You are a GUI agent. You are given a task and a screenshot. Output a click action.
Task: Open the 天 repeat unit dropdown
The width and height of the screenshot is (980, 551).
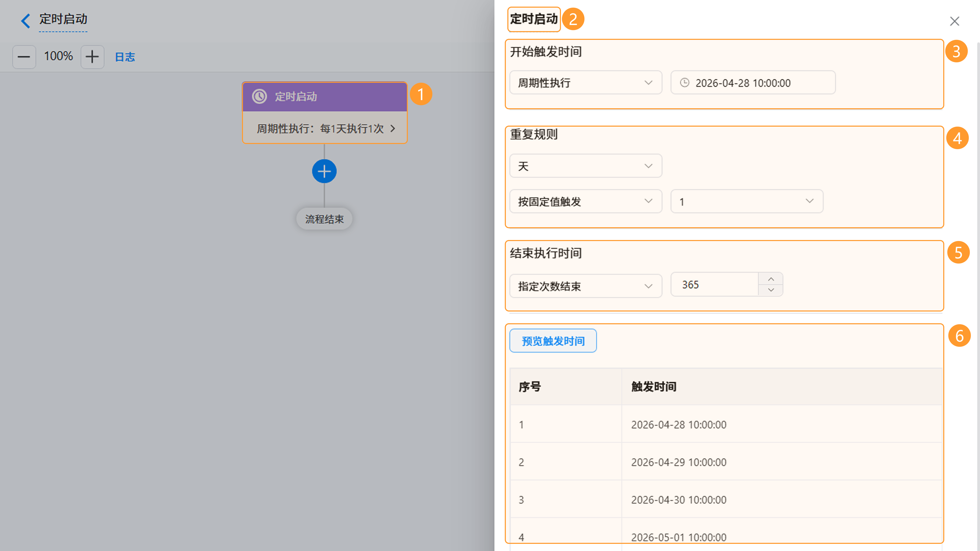click(x=585, y=166)
